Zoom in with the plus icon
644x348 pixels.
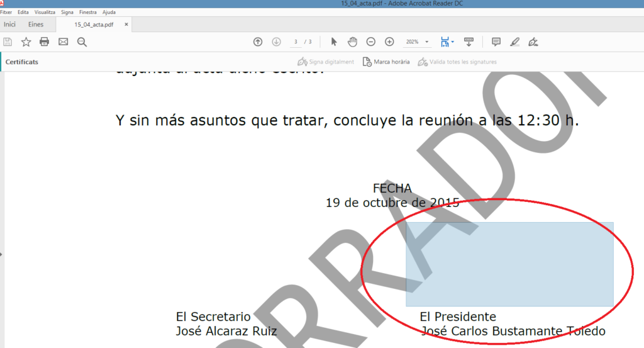click(389, 42)
